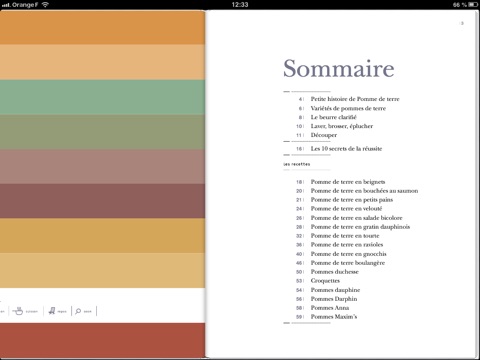Viewport: 480px width, 360px height.
Task: Open 'Pomme de terre en gratin dauphinois'
Action: (x=360, y=227)
